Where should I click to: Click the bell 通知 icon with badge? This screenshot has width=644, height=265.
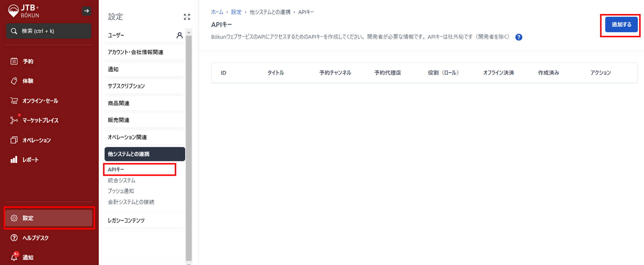[x=14, y=257]
